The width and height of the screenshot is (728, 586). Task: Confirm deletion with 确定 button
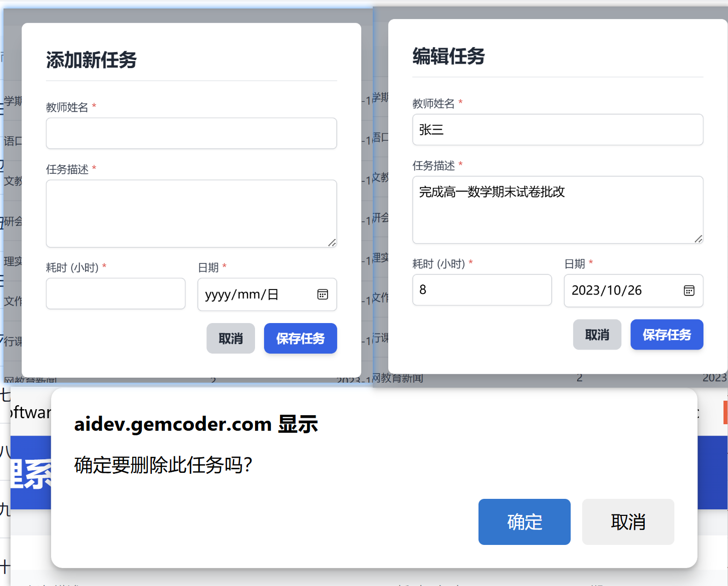525,522
